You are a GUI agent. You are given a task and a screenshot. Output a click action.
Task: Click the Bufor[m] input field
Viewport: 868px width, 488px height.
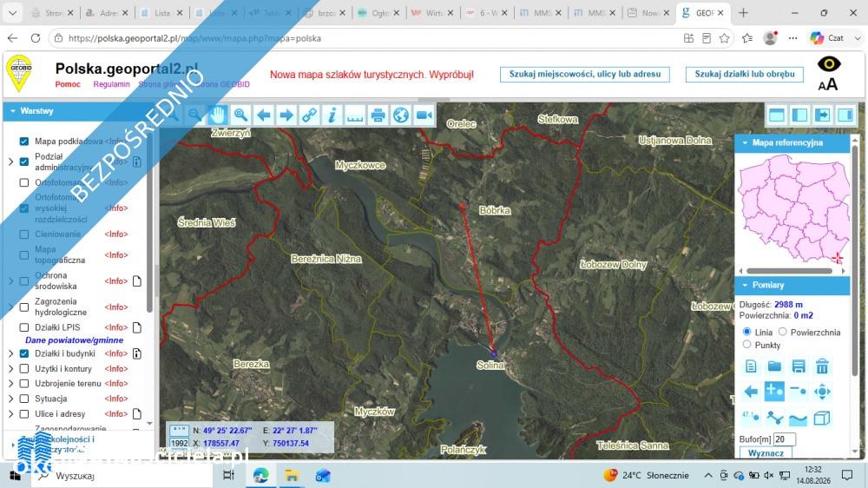click(x=785, y=439)
